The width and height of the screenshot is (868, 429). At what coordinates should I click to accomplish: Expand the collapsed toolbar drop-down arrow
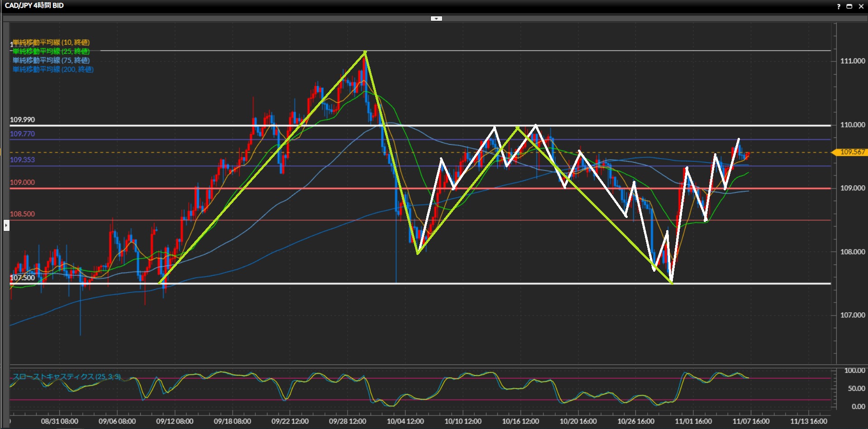point(436,19)
